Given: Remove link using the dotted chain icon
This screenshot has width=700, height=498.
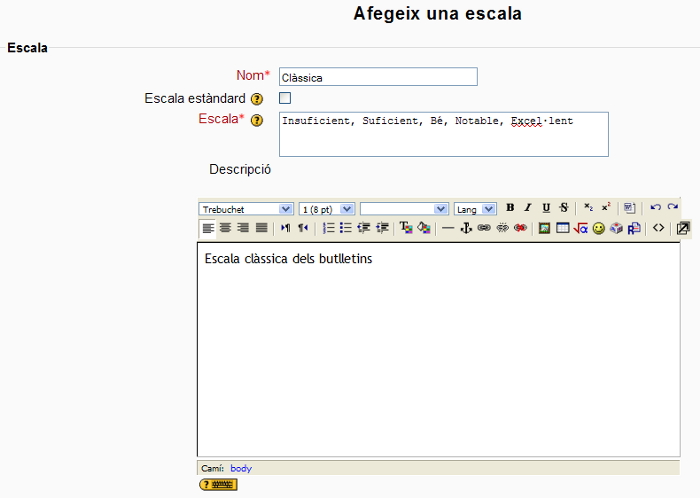Looking at the screenshot, I should 503,228.
